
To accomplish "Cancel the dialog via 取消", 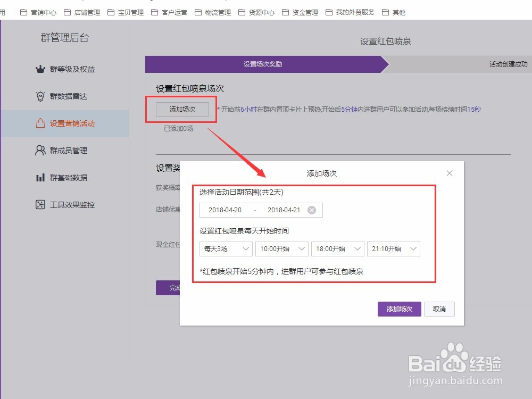I will point(439,309).
